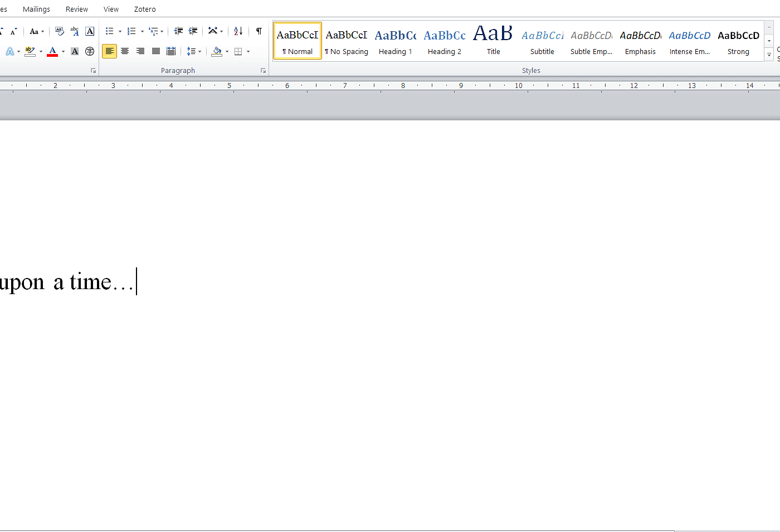Viewport: 780px width, 532px height.
Task: Increase the paragraph indent
Action: pyautogui.click(x=193, y=31)
